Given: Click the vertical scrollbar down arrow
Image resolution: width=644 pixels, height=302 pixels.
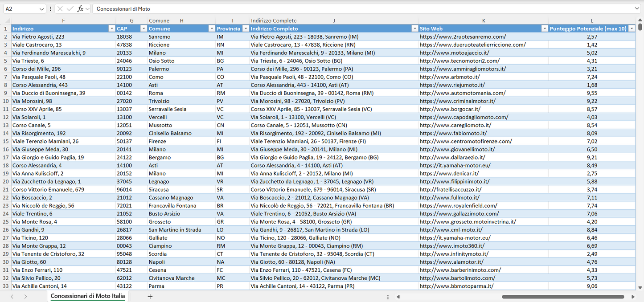Looking at the screenshot, I should tap(640, 288).
